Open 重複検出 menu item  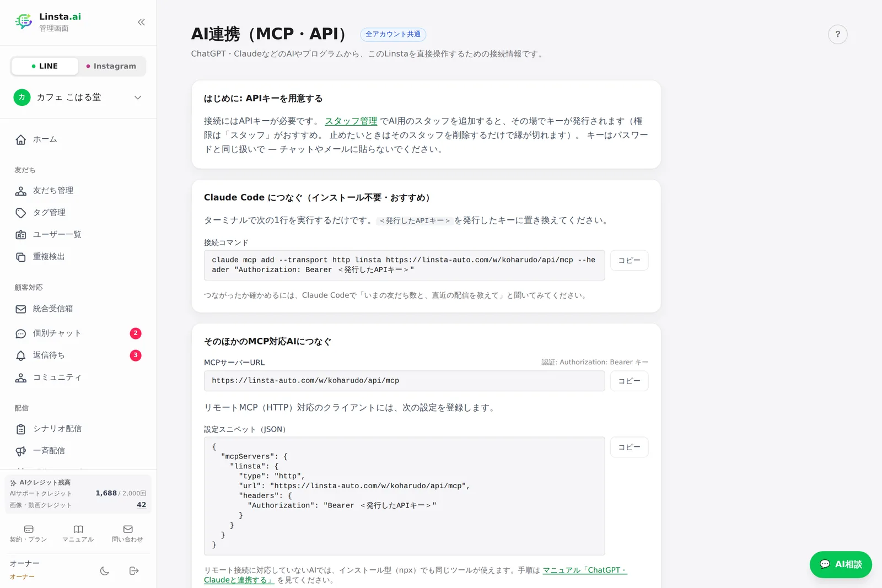78,257
